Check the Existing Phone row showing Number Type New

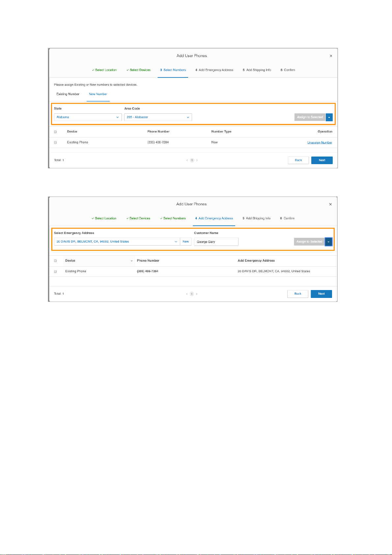point(55,143)
